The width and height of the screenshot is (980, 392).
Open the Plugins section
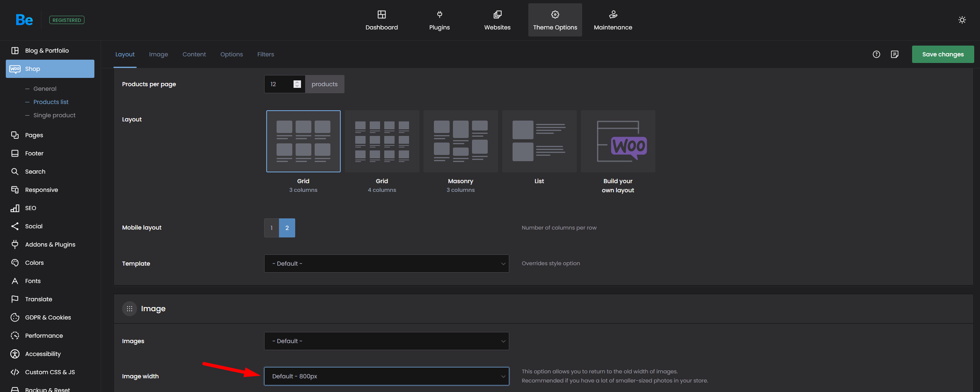pyautogui.click(x=439, y=20)
